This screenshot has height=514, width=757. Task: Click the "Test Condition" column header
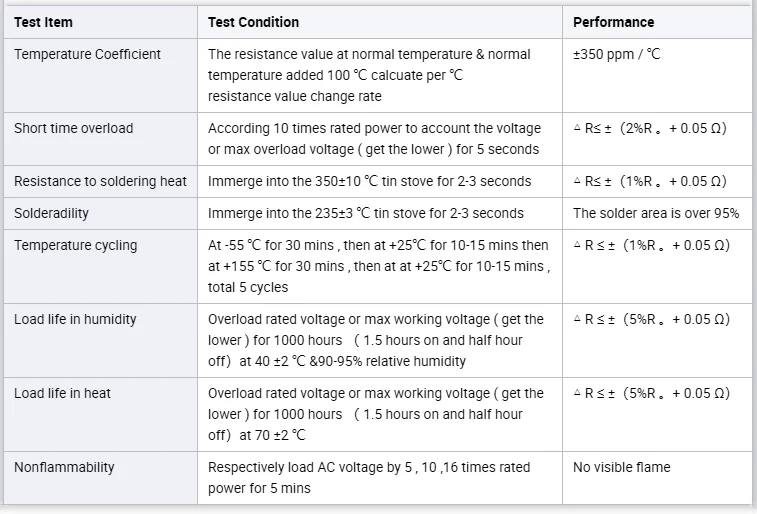(x=253, y=22)
